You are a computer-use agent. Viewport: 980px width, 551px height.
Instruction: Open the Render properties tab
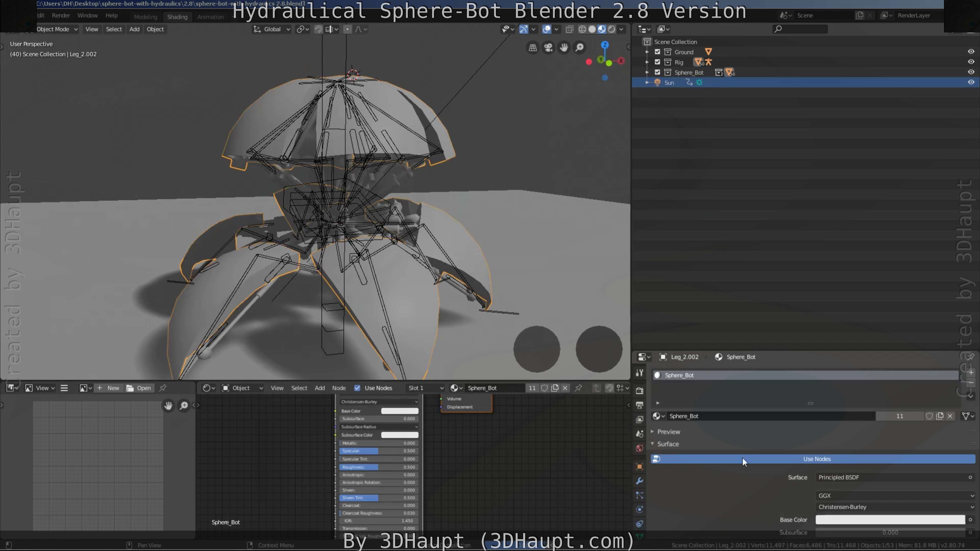(640, 391)
